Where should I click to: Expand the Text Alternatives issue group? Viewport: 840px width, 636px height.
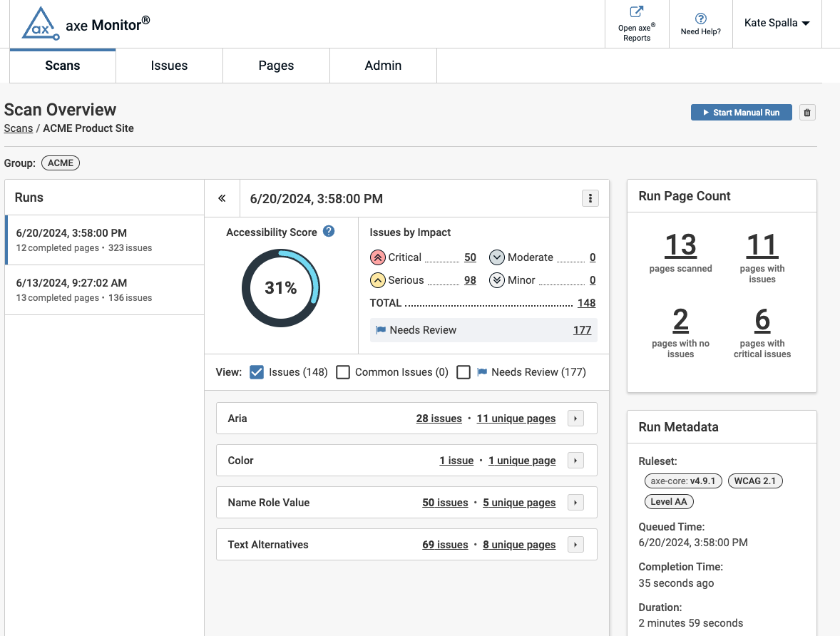click(x=575, y=545)
